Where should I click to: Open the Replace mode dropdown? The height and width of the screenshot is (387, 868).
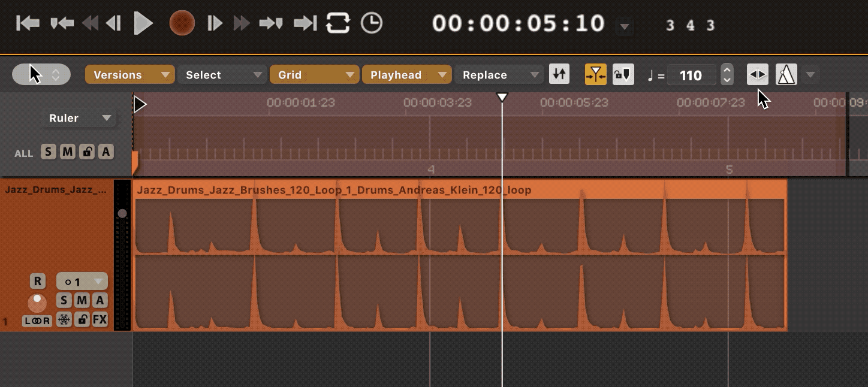tap(499, 75)
